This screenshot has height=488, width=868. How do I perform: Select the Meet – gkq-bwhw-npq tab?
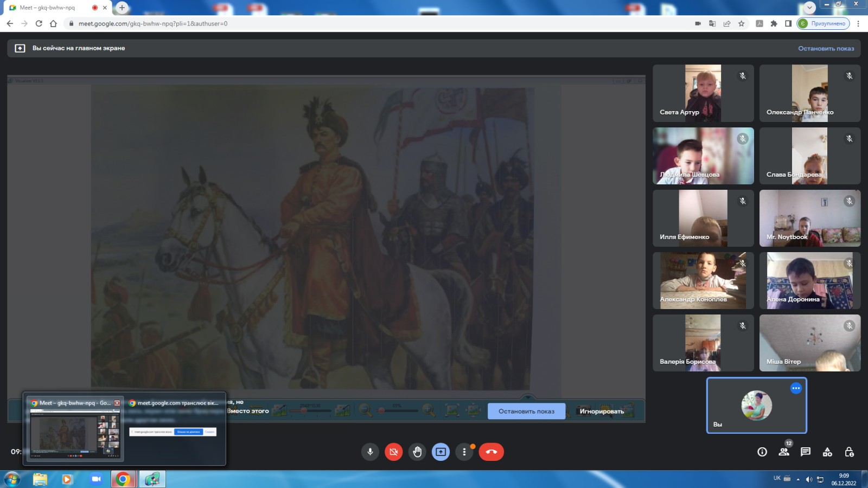click(x=57, y=8)
